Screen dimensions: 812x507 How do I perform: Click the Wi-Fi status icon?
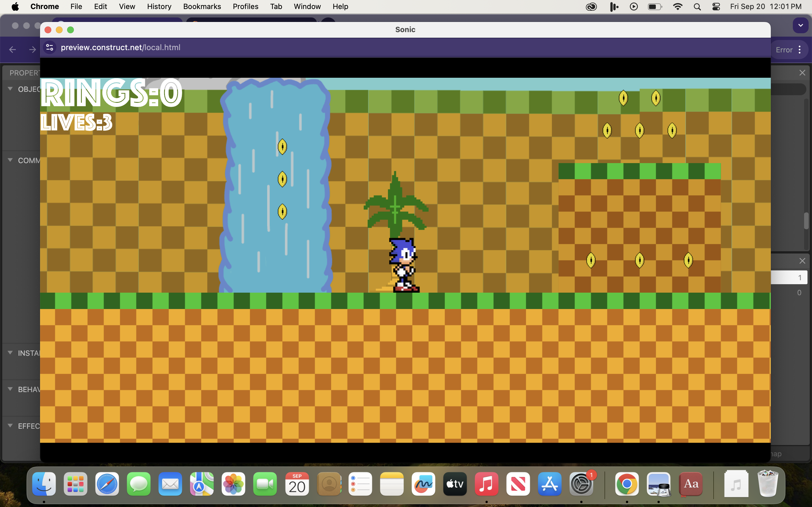[678, 6]
